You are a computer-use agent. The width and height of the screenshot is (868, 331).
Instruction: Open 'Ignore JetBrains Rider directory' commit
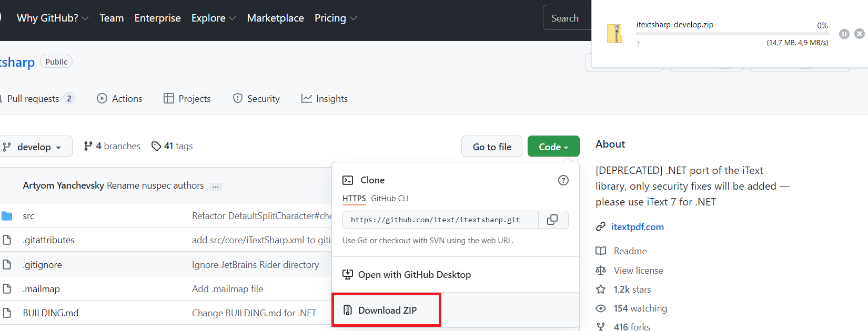[x=255, y=265]
